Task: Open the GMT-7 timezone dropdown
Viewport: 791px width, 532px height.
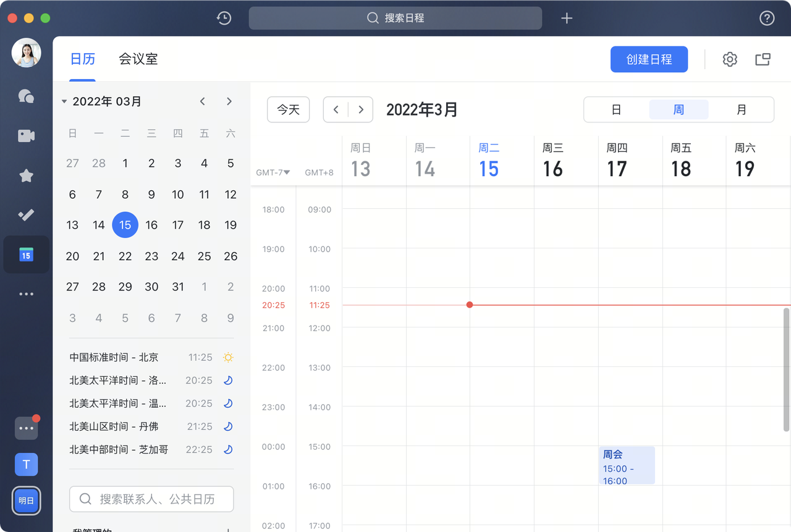Action: click(x=273, y=172)
